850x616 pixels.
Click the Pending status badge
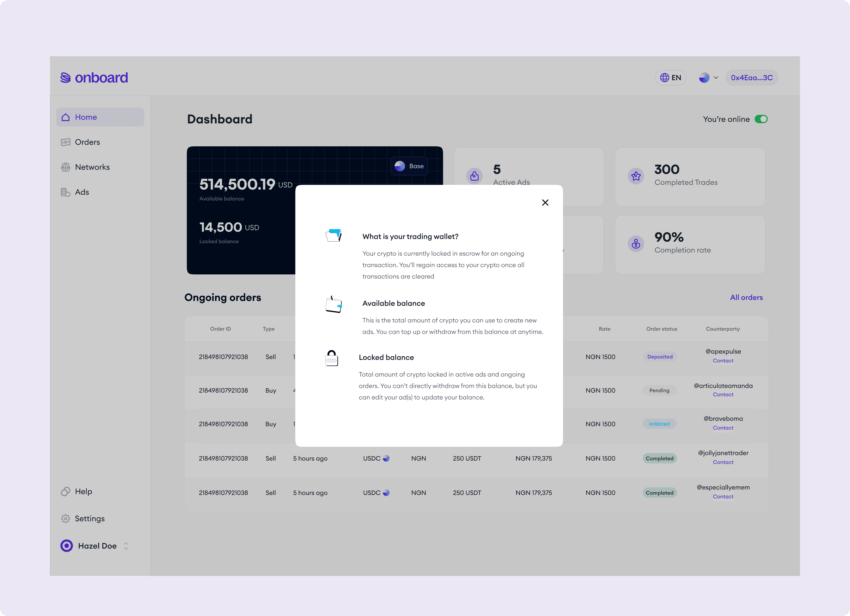(x=659, y=391)
